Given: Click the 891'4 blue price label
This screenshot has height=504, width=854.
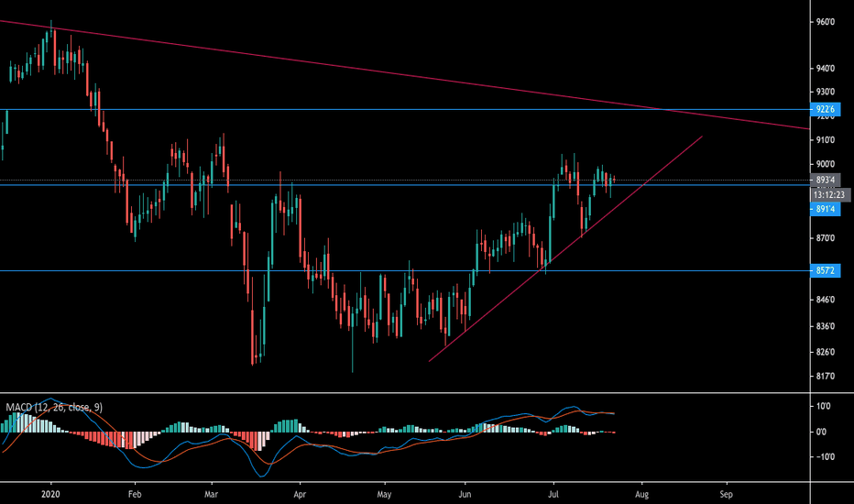Looking at the screenshot, I should pos(825,209).
